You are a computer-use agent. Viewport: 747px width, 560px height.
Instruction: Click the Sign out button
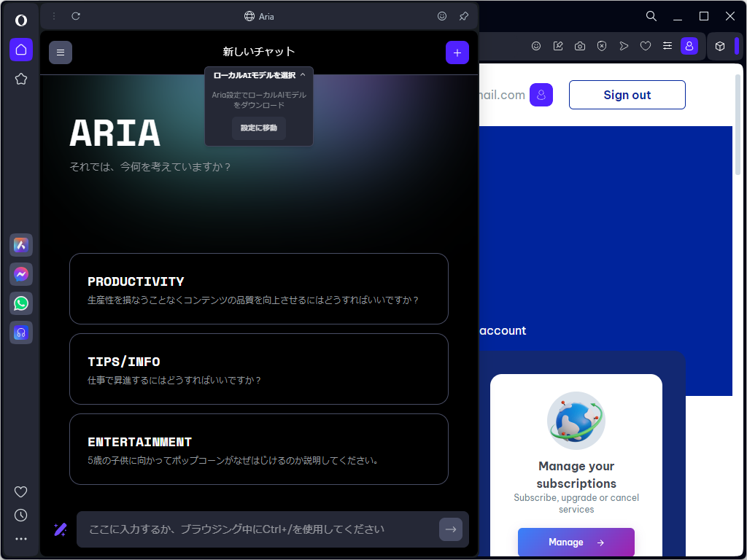coord(627,95)
